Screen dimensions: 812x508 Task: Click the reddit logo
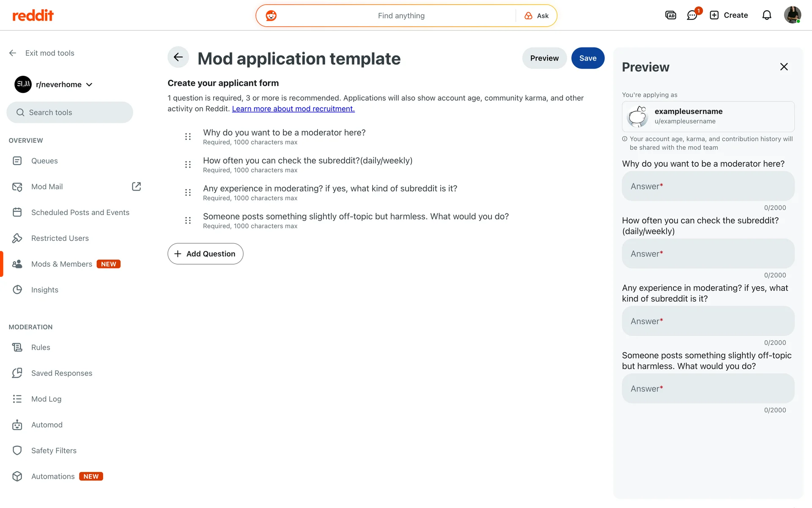pyautogui.click(x=33, y=16)
